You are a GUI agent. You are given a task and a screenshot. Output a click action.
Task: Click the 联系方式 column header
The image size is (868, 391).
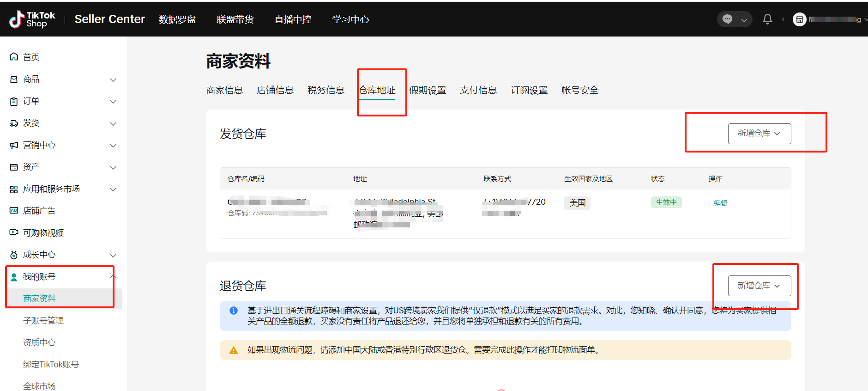[497, 179]
